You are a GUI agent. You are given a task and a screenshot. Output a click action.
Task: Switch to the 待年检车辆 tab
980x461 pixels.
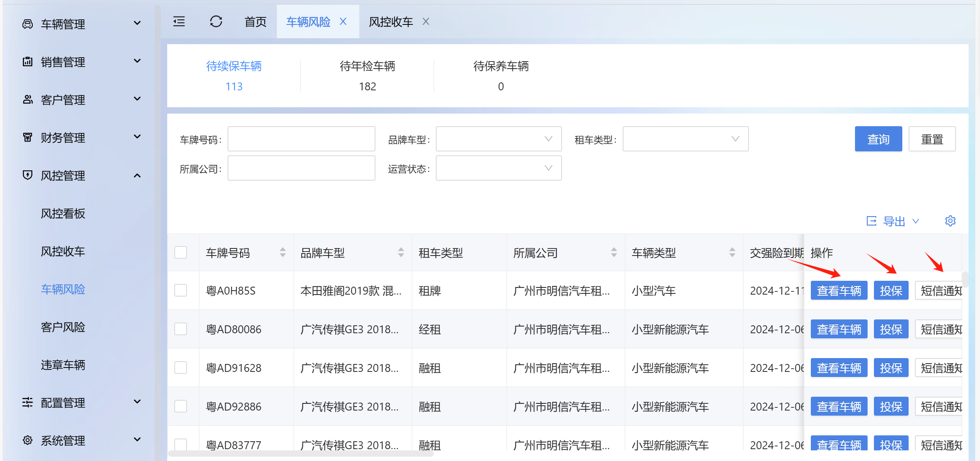pyautogui.click(x=367, y=76)
